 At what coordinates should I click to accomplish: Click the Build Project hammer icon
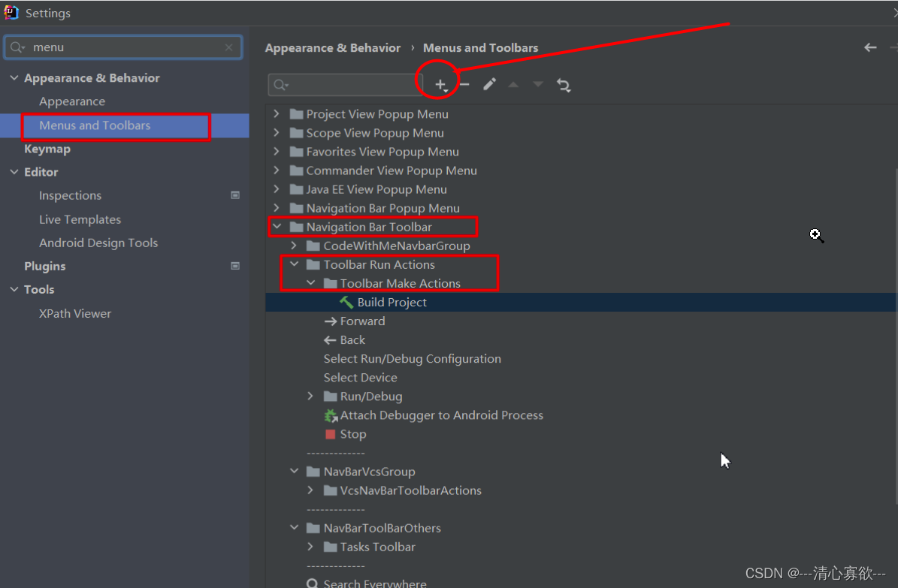click(346, 302)
